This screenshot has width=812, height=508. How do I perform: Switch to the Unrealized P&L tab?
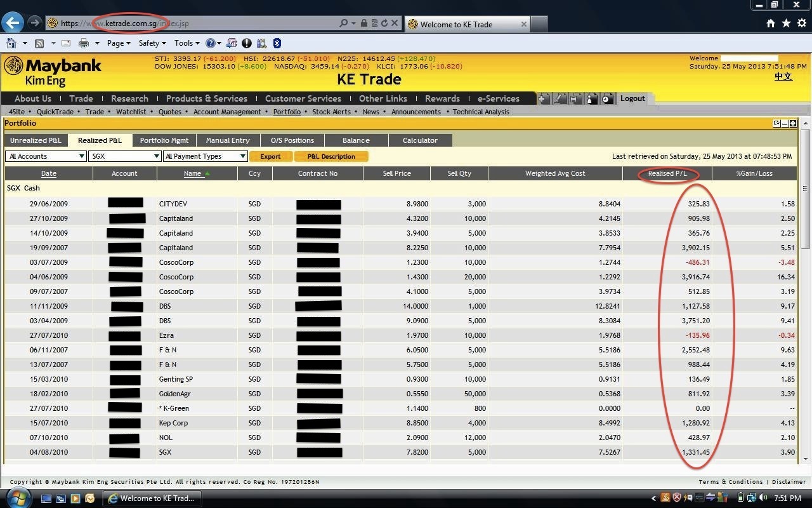[36, 140]
